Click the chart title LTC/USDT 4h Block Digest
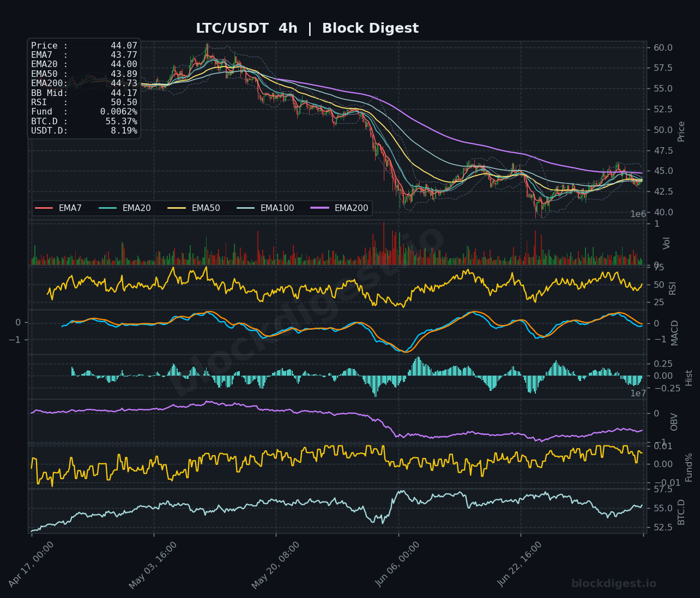This screenshot has width=700, height=598. (307, 28)
